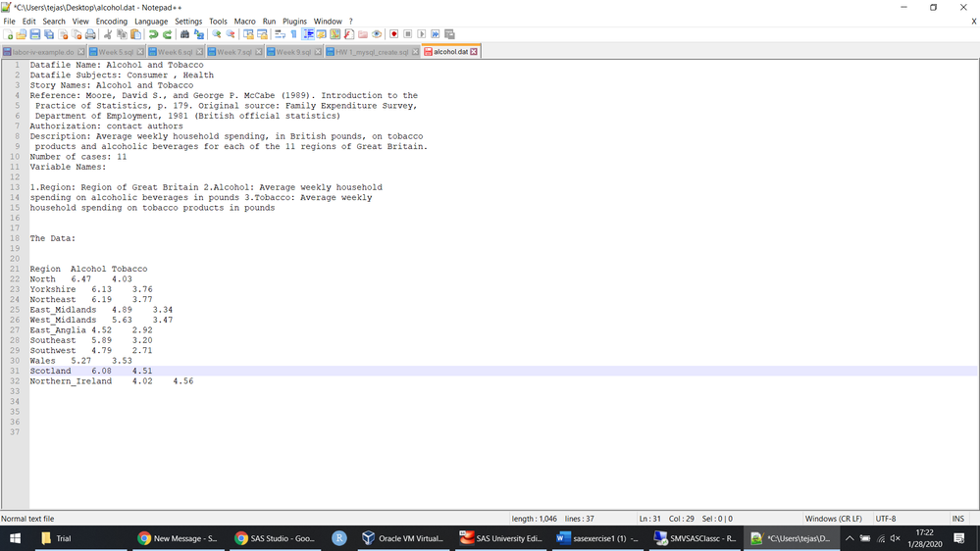Save the current file via toolbar
This screenshot has width=980, height=551.
(x=35, y=34)
